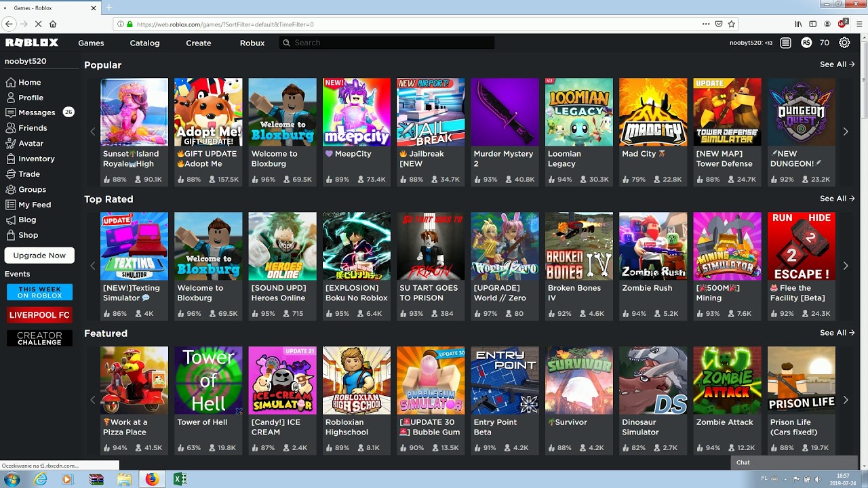Launch Internet Explorer from taskbar
Screen dimensions: 868x488
point(41,479)
